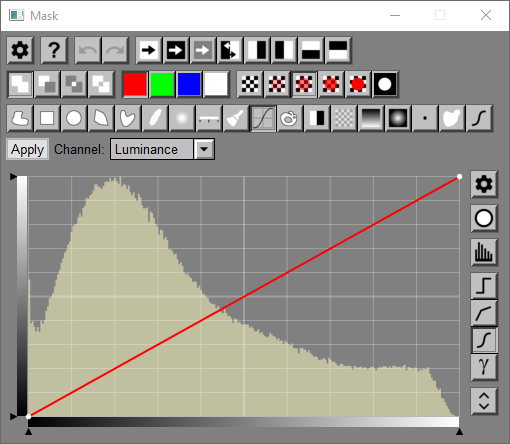Click the top-right curve control point
Viewport: 510px width, 444px height.
[x=459, y=177]
